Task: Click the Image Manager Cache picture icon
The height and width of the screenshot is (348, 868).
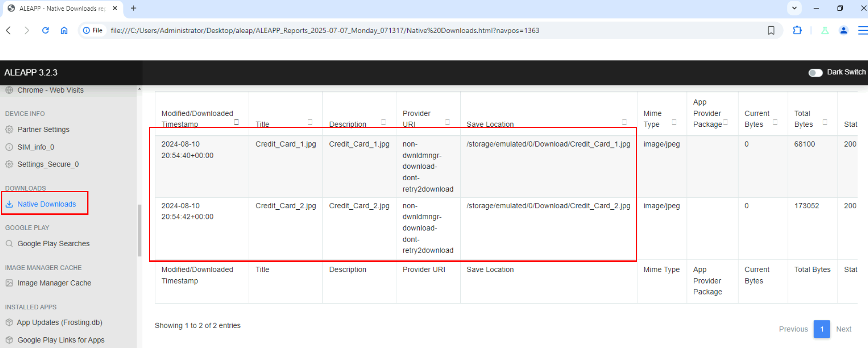Action: (9, 283)
